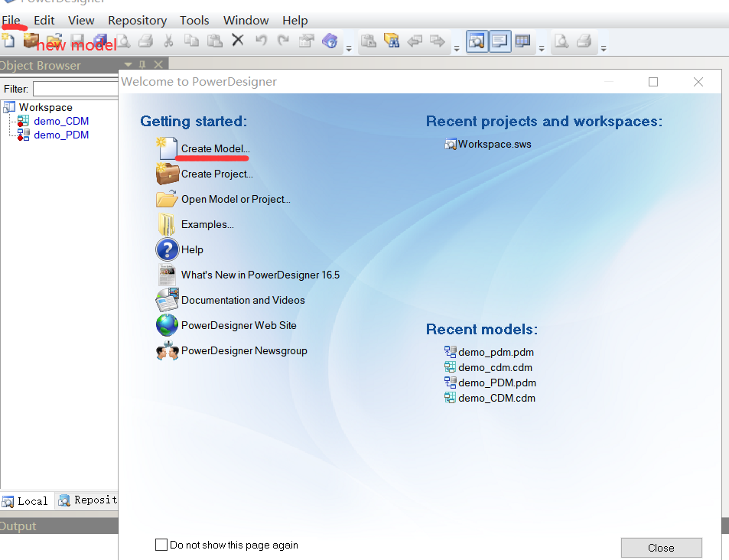Click the globe icon for PowerDesigner Web Site
This screenshot has height=560, width=729.
tap(167, 325)
